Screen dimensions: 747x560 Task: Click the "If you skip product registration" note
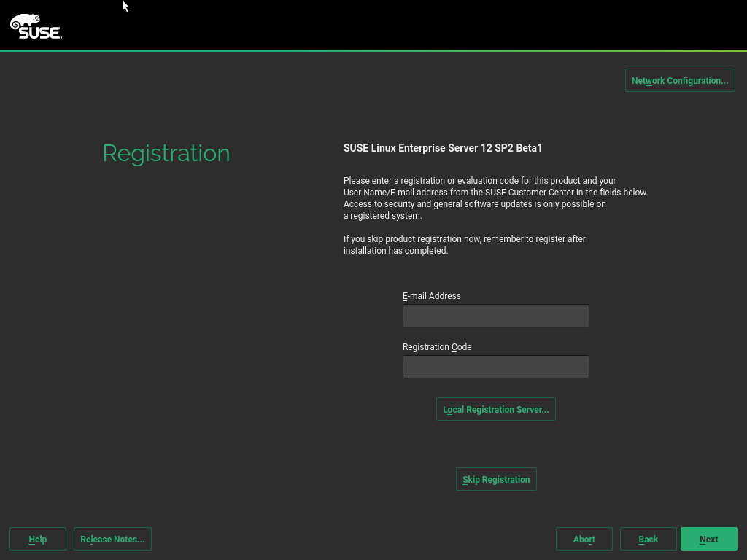click(464, 239)
